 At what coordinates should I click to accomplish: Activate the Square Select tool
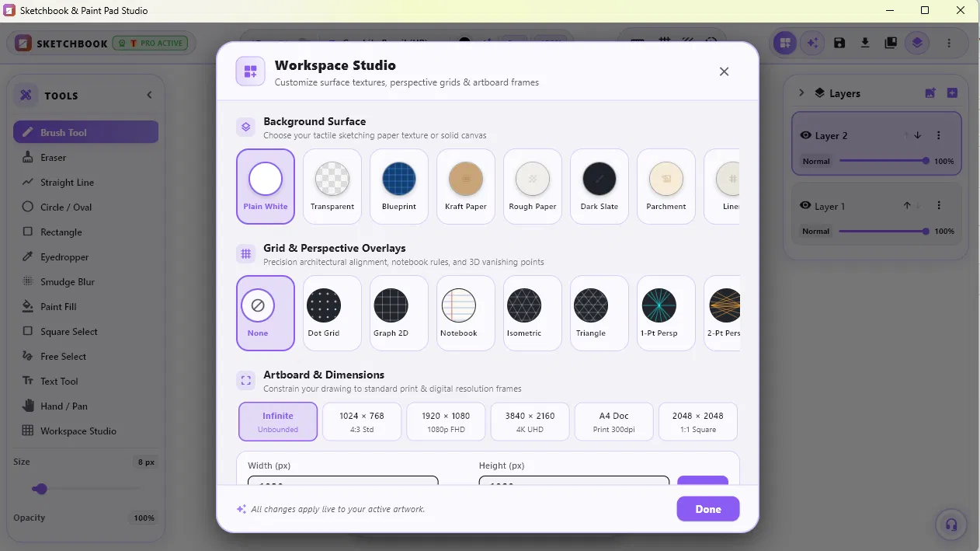point(85,331)
